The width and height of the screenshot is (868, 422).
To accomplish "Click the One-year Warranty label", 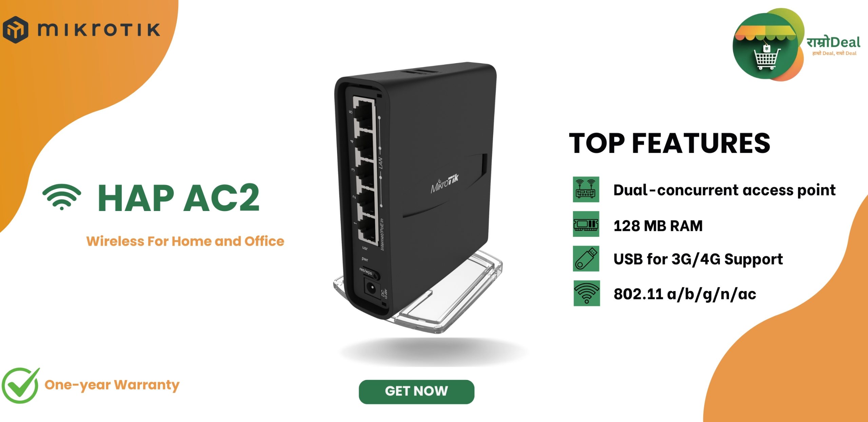I will 112,385.
